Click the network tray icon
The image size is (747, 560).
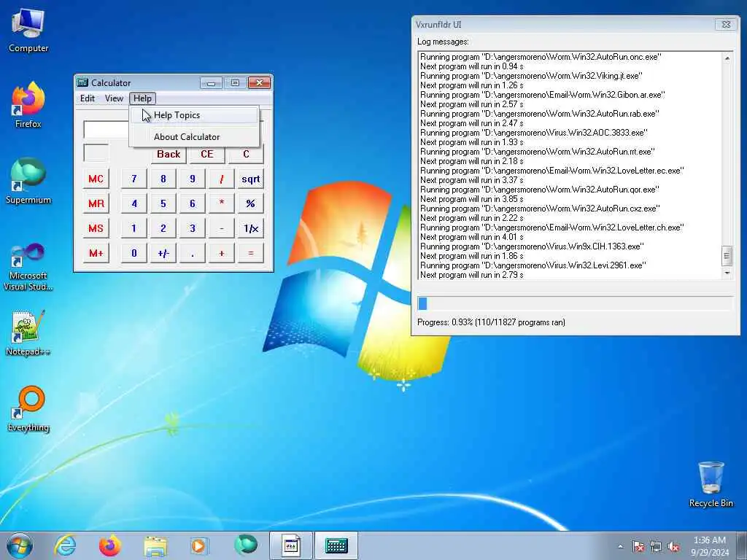coord(656,546)
